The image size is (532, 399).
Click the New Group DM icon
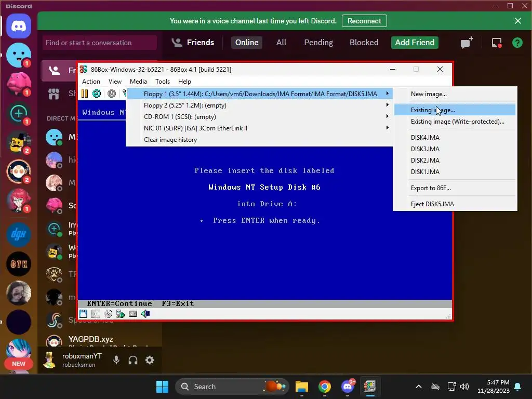467,43
